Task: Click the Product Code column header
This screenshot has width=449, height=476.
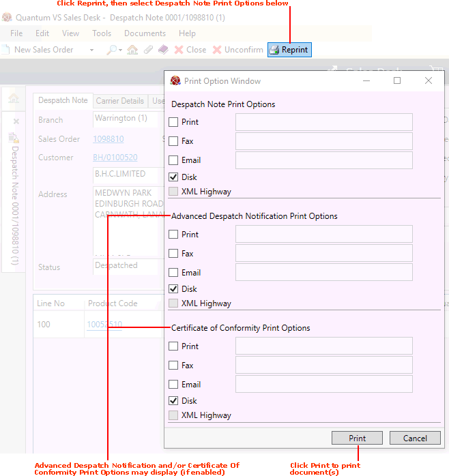Action: (x=113, y=303)
